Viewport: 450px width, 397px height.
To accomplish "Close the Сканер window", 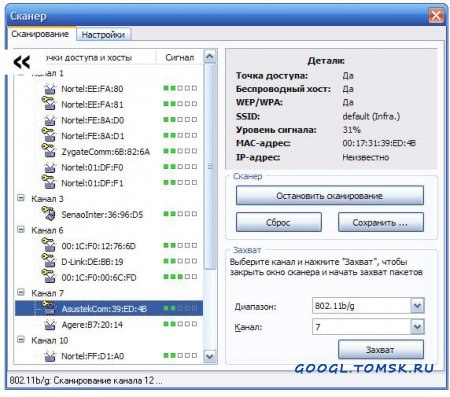I will 436,15.
